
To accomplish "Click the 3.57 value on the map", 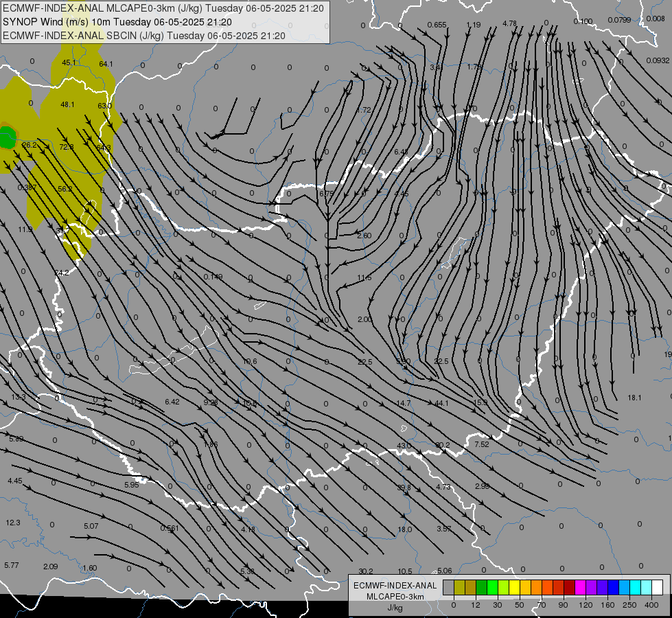I will point(444,529).
